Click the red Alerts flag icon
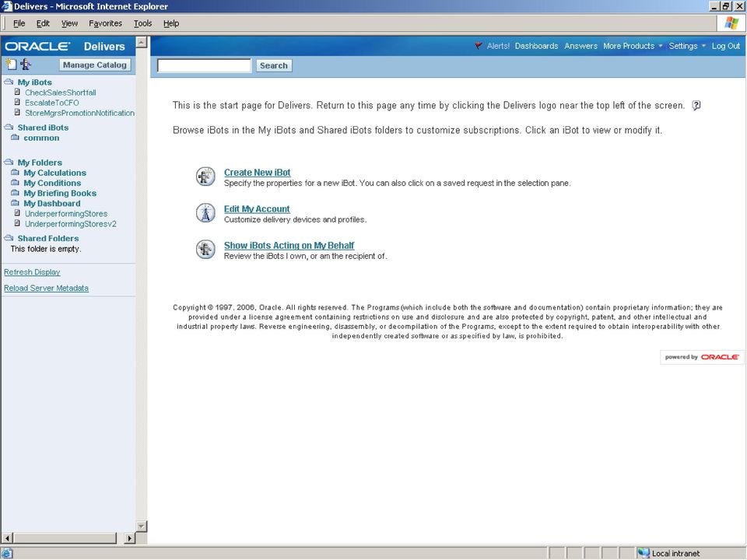 479,46
